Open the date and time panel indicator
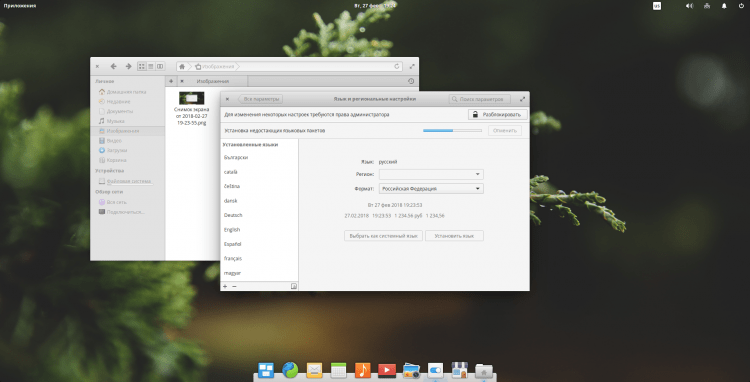Viewport: 750px width, 382px height. (x=375, y=6)
